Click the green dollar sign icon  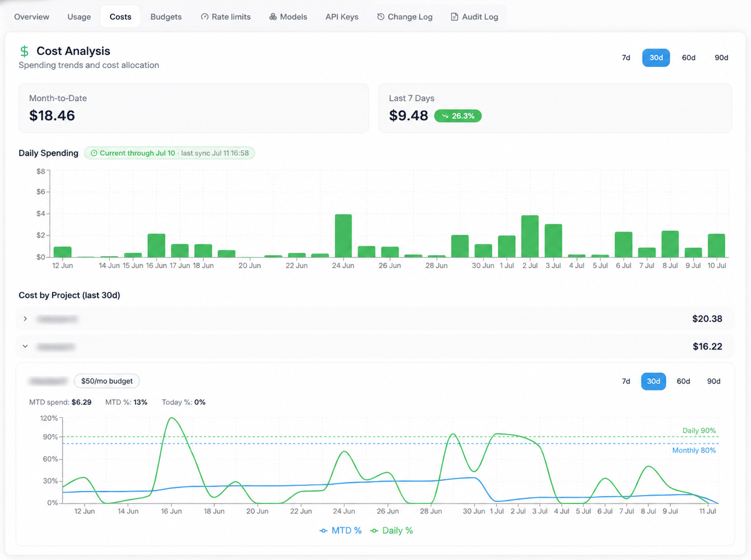click(x=24, y=51)
